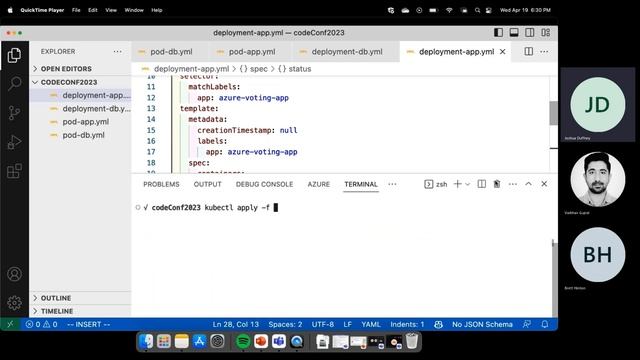Expand the TIMELINE section
The image size is (640, 360).
click(x=80, y=311)
